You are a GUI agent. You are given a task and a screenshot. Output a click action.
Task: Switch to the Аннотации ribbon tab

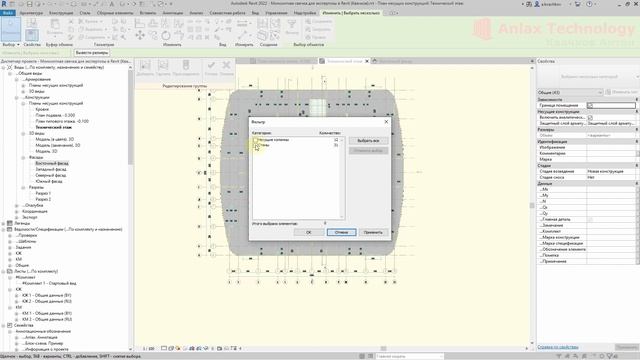point(173,13)
